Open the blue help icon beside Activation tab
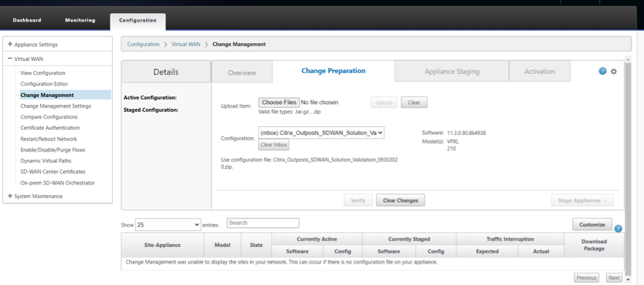Viewport: 644px width, 285px height. [x=602, y=71]
